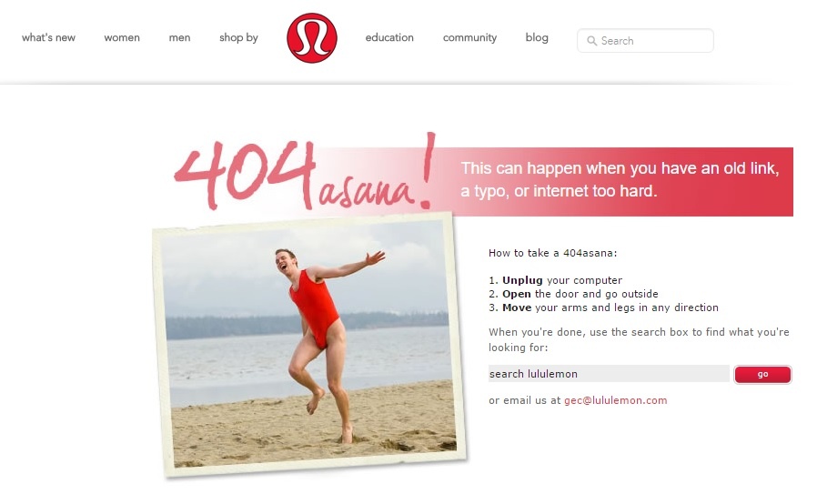The image size is (817, 504).
Task: Click the search lululemon input box
Action: tap(609, 374)
